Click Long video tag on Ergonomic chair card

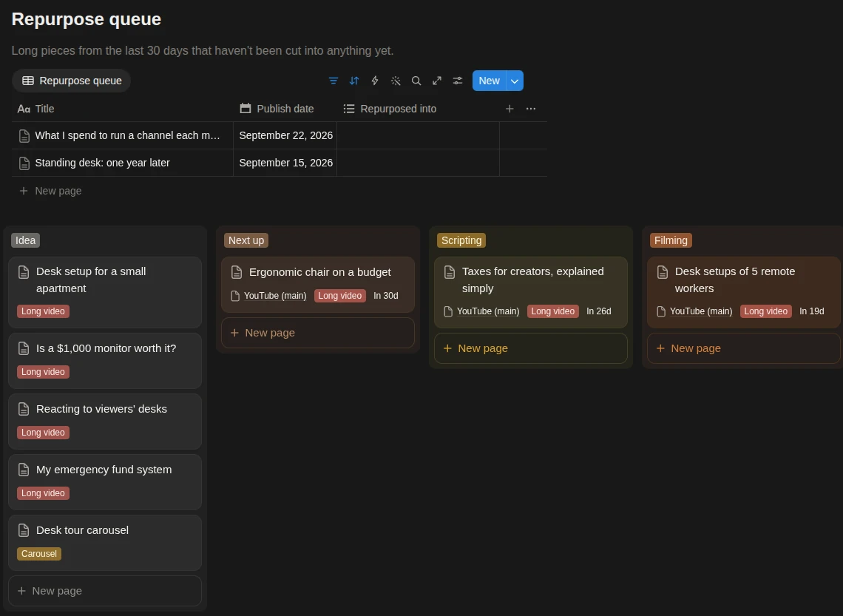339,296
